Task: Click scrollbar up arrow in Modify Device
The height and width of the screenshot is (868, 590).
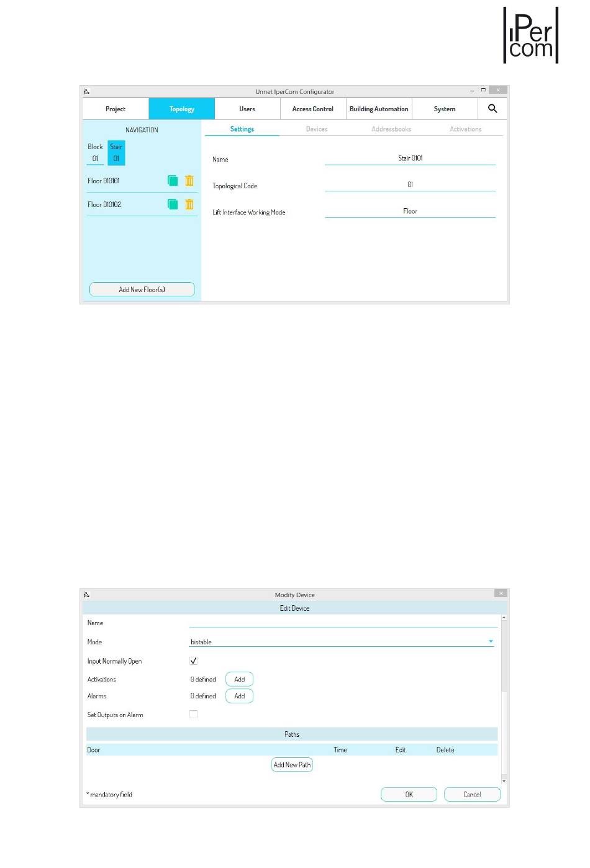Action: (x=504, y=618)
